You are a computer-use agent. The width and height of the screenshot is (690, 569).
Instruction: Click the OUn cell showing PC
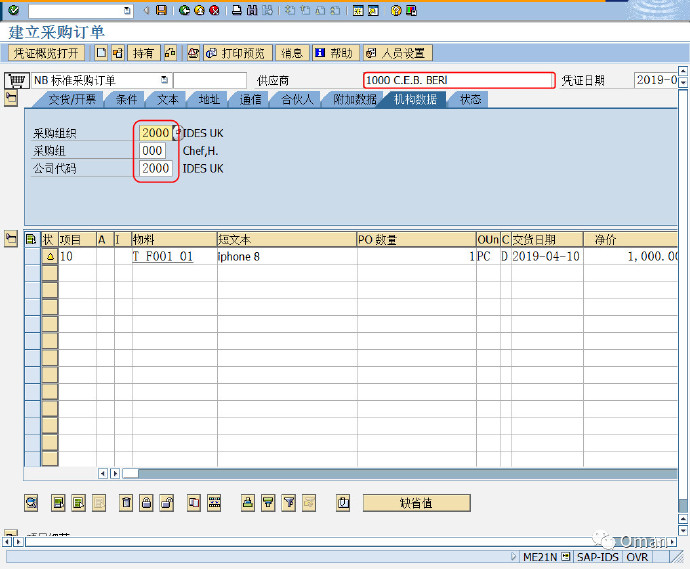(488, 257)
